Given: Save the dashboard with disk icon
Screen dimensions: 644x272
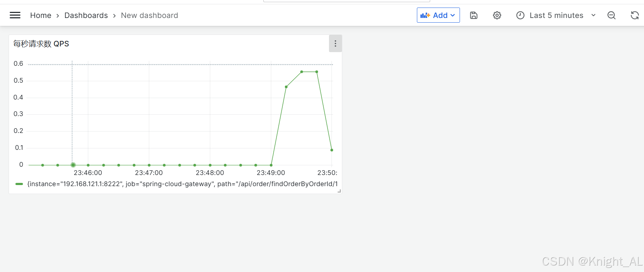Looking at the screenshot, I should [474, 15].
